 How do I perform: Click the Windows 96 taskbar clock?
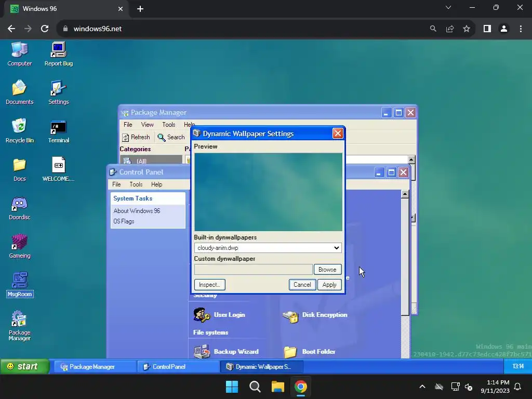click(518, 366)
